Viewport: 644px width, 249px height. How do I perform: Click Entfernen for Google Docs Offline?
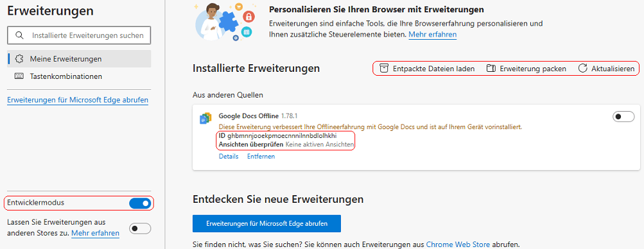261,157
